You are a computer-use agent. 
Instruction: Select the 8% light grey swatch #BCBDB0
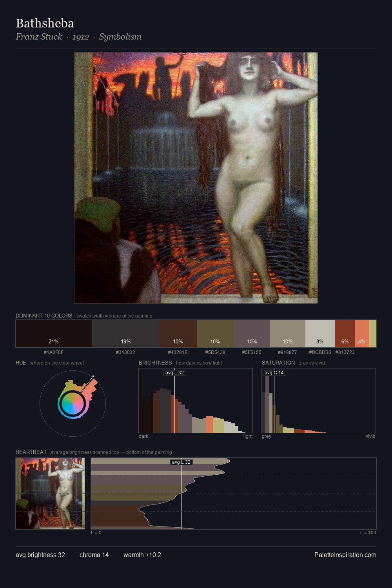(x=320, y=334)
